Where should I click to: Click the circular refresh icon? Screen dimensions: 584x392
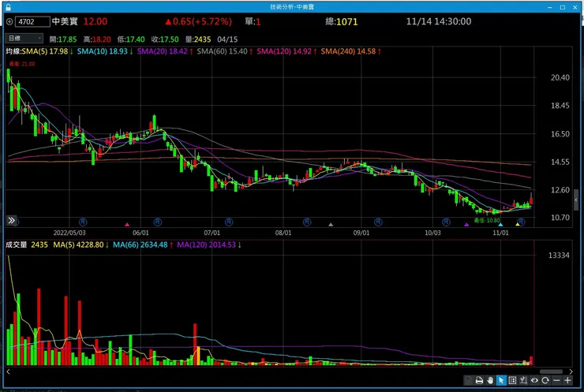click(x=545, y=380)
